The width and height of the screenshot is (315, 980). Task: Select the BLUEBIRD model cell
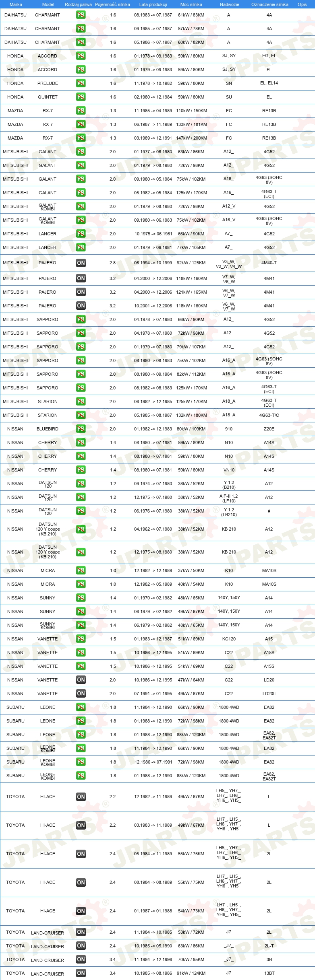(48, 429)
